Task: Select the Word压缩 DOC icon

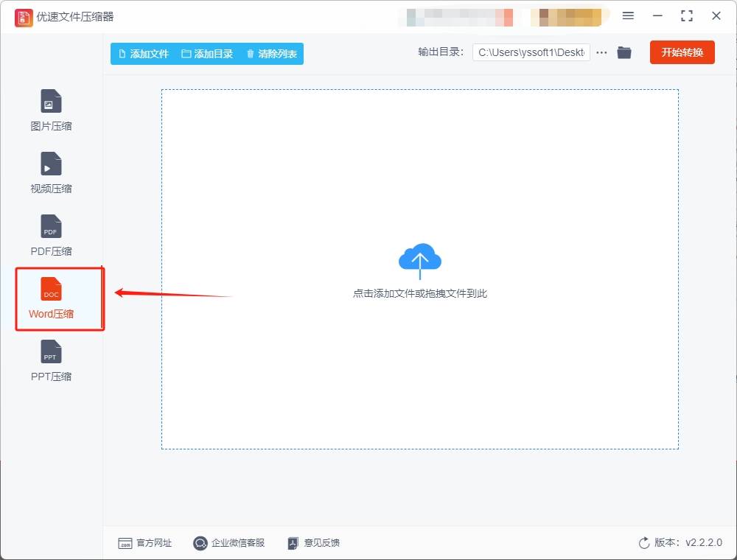Action: click(x=51, y=288)
